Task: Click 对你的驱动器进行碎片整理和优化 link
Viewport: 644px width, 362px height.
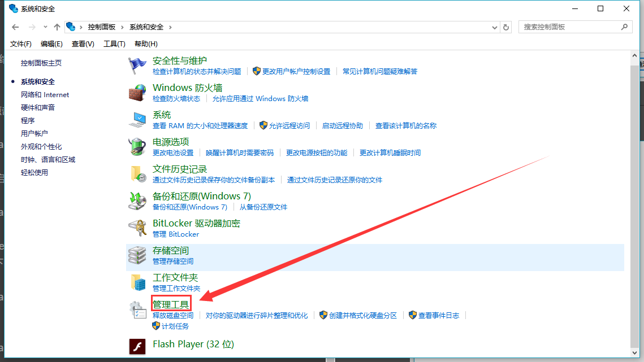Action: (257, 316)
